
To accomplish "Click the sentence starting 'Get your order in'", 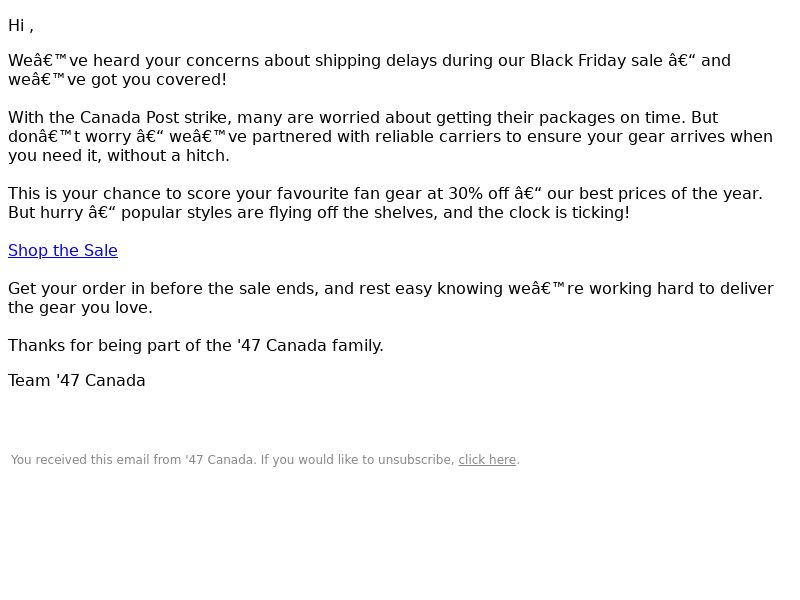I will [391, 298].
